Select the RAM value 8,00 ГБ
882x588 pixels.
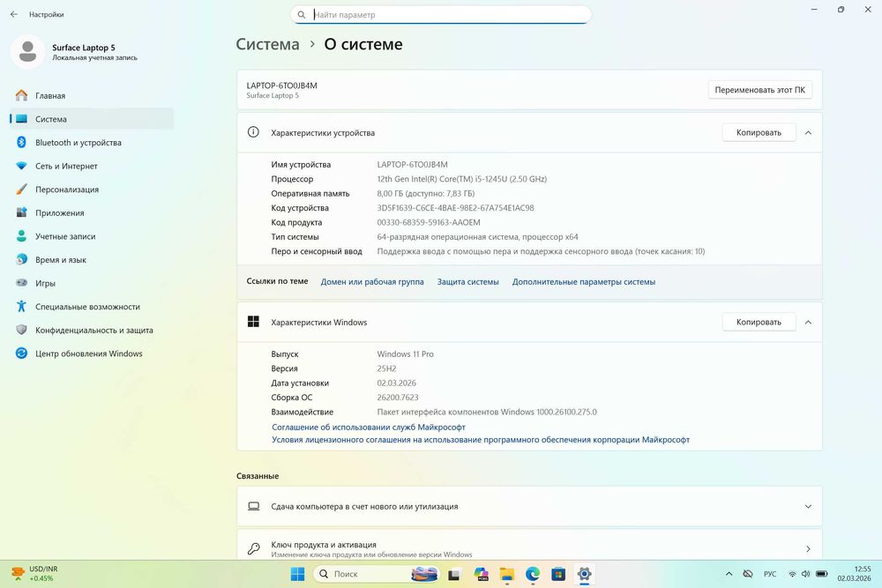(426, 193)
